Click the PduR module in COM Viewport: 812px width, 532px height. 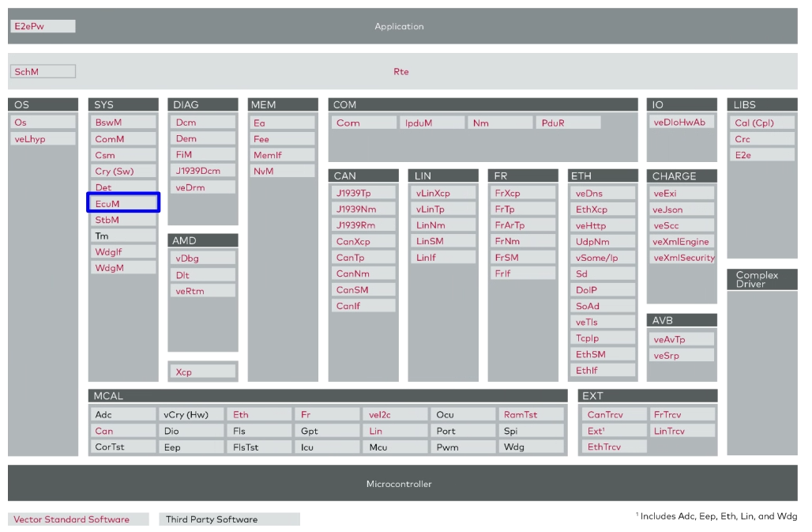[568, 123]
